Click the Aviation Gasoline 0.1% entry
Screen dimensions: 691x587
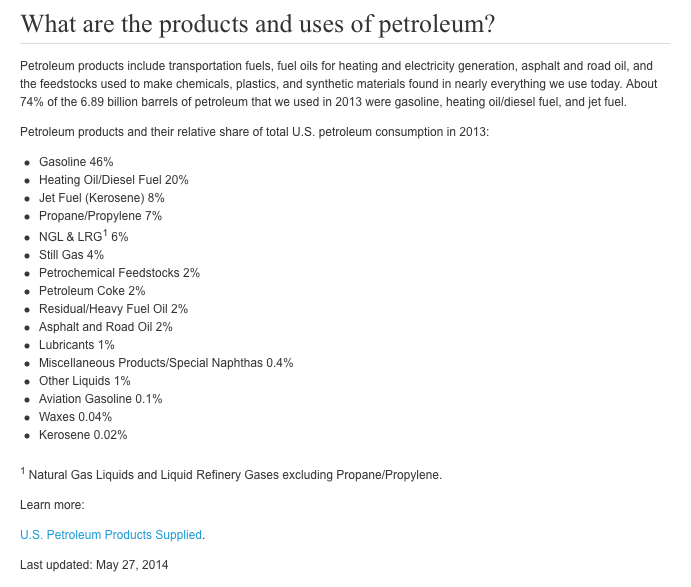100,399
